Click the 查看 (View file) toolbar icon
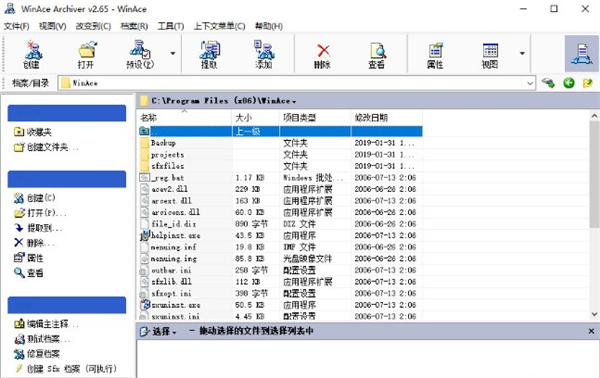Viewport: 600px width, 378px height. [x=377, y=54]
